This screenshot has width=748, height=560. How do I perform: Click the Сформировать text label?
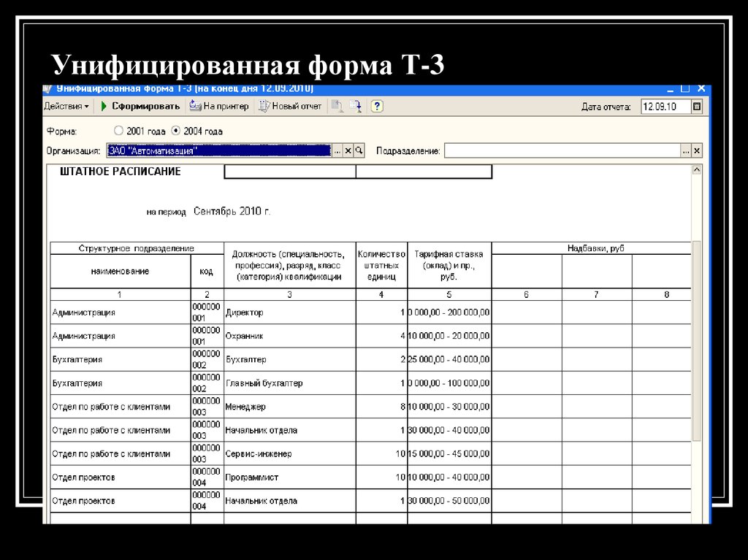146,106
